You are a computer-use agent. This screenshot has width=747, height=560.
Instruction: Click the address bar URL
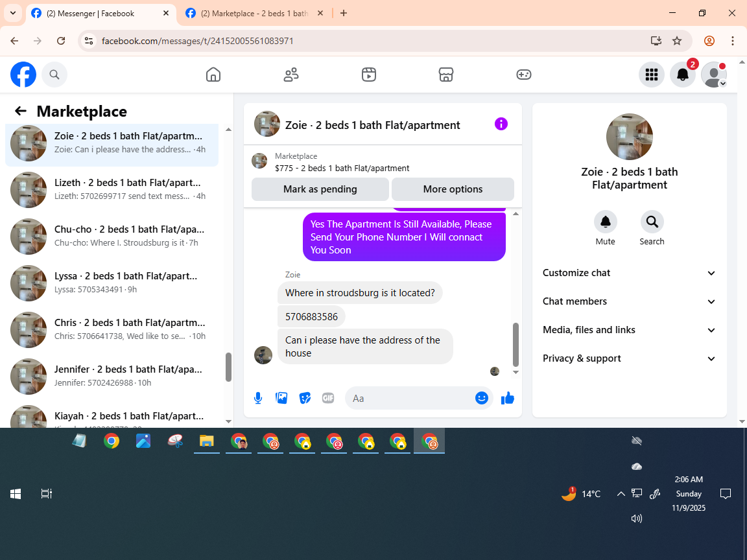197,41
